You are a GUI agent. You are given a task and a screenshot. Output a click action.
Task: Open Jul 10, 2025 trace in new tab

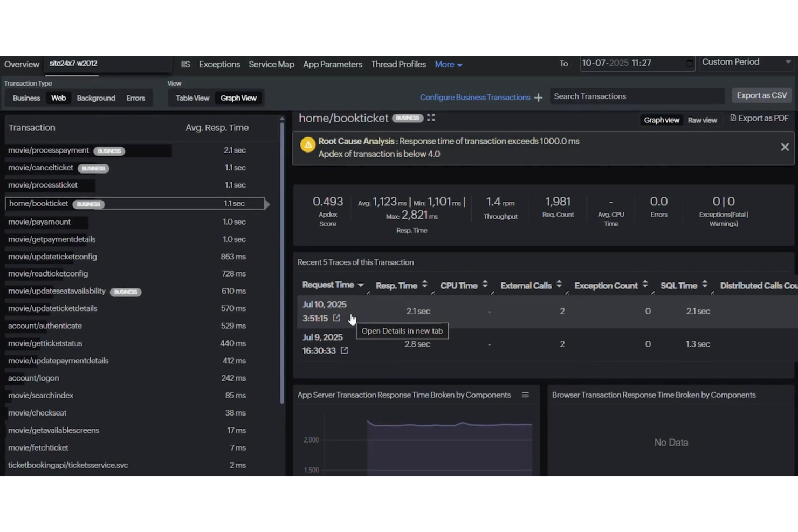pos(336,318)
